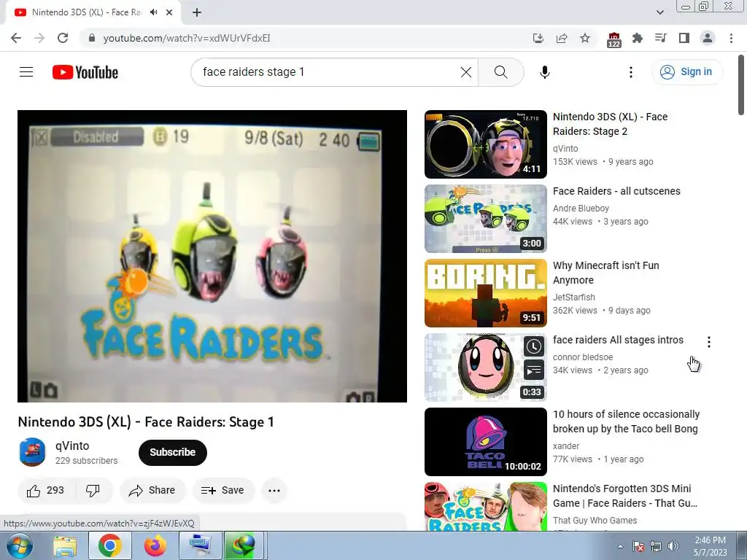The image size is (747, 560).
Task: Toggle Chrome side panel
Action: pos(684,38)
